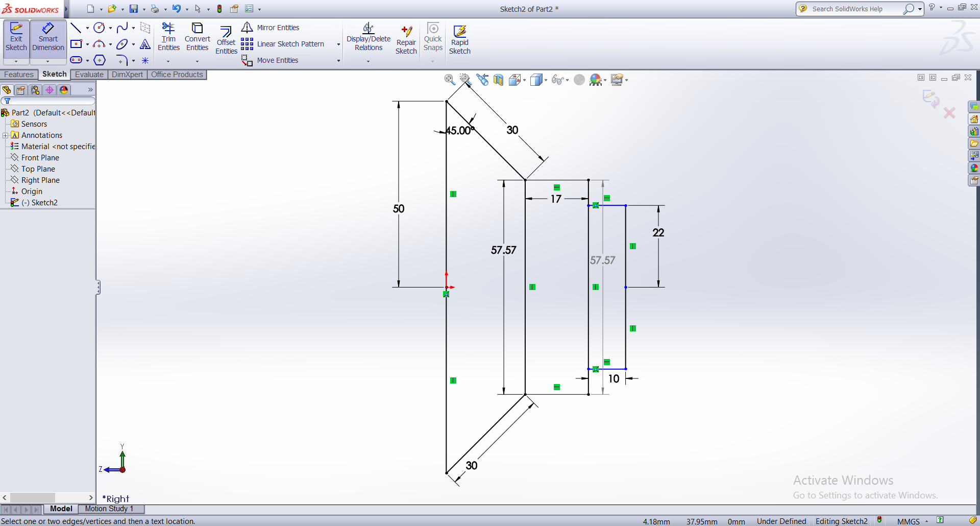Expand Convert Entities dropdown arrow
This screenshot has width=980, height=526.
click(x=197, y=61)
